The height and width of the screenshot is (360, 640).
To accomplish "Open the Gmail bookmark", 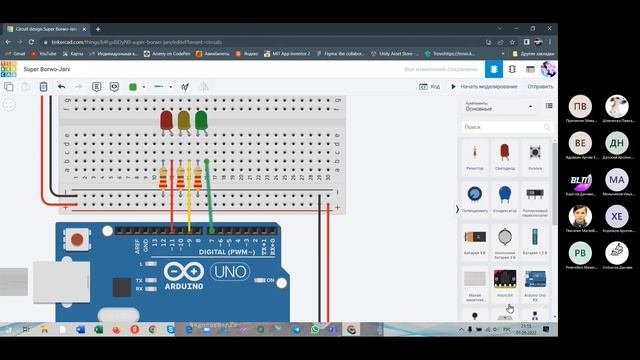I will click(16, 53).
